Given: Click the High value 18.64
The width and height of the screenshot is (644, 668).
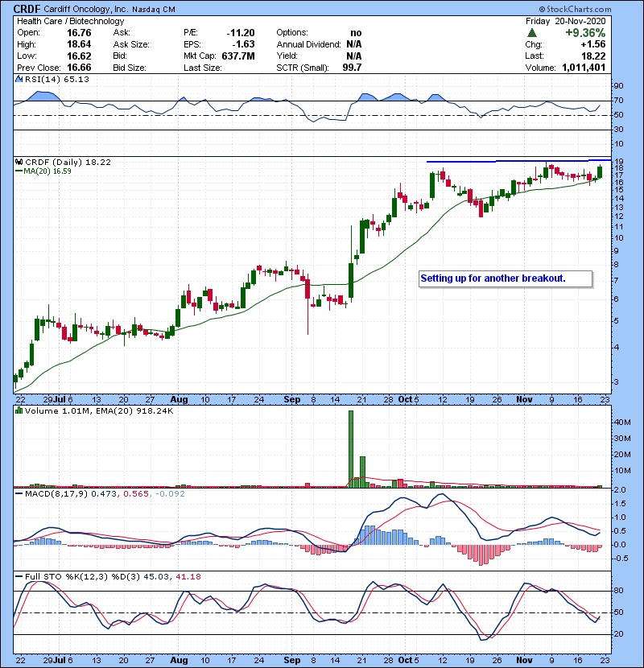Looking at the screenshot, I should click(79, 44).
